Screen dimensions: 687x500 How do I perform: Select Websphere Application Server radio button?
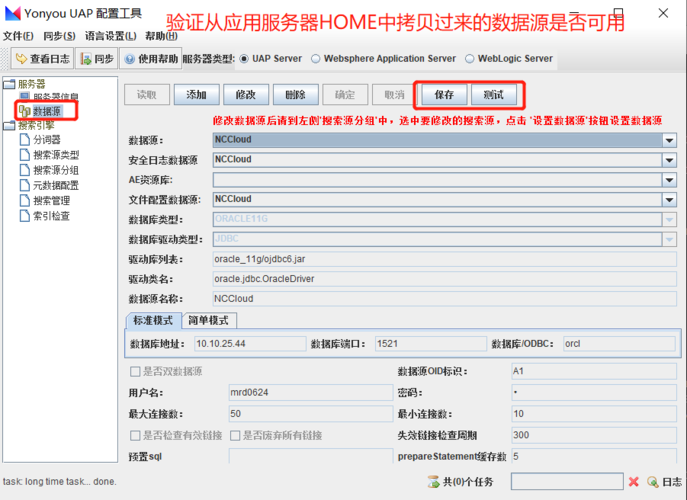[x=315, y=59]
